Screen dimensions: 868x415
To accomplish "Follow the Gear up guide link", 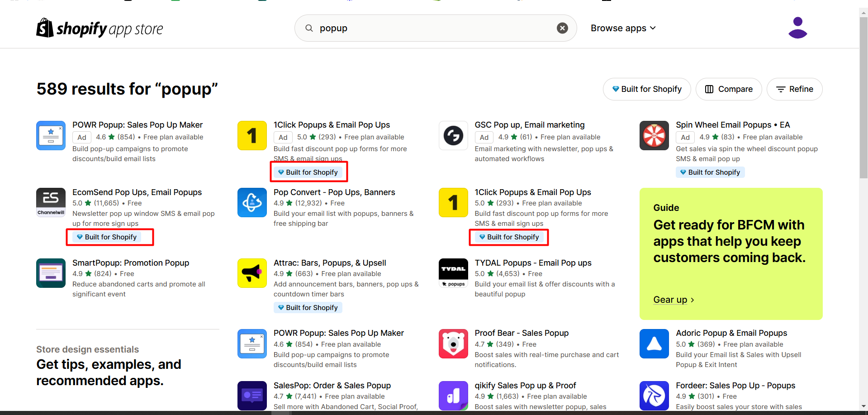I will coord(674,300).
